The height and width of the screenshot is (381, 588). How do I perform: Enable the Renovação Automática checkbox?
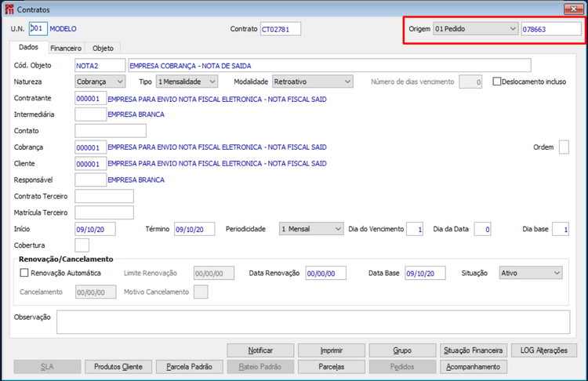24,273
